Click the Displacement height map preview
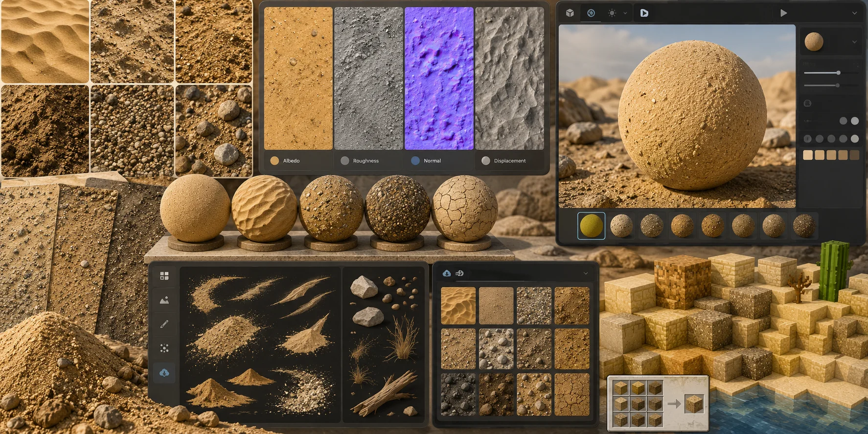This screenshot has width=868, height=434. 509,78
